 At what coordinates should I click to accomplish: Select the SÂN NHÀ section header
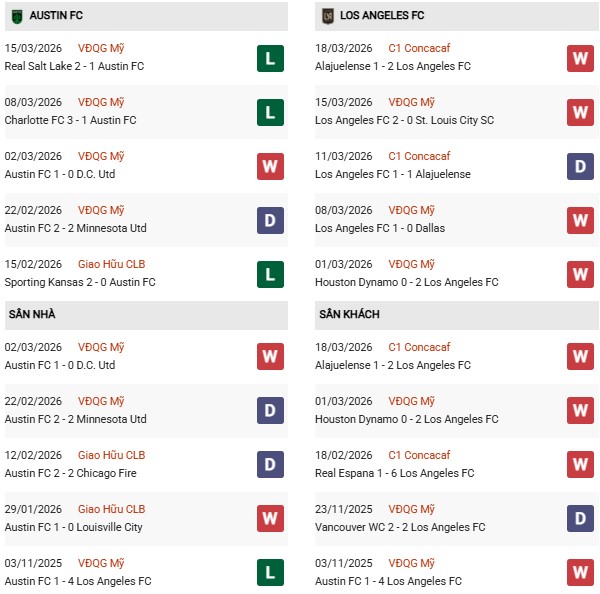tap(33, 315)
